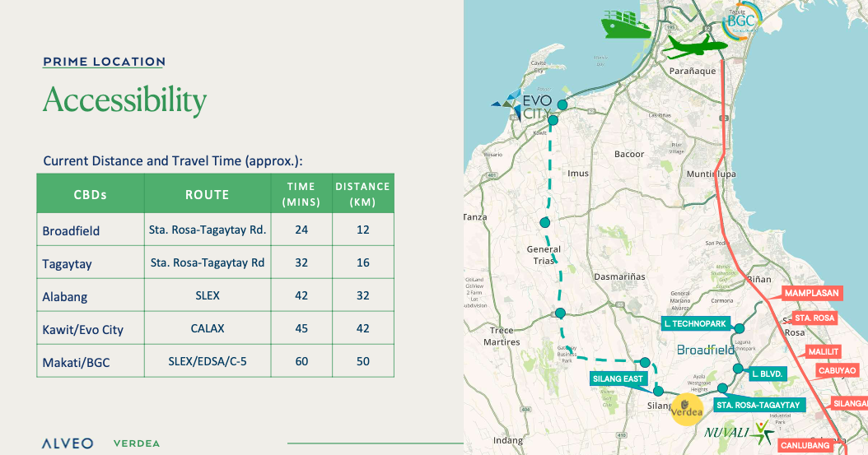Select the STA. ROSA exit label
This screenshot has width=868, height=455.
pyautogui.click(x=814, y=318)
